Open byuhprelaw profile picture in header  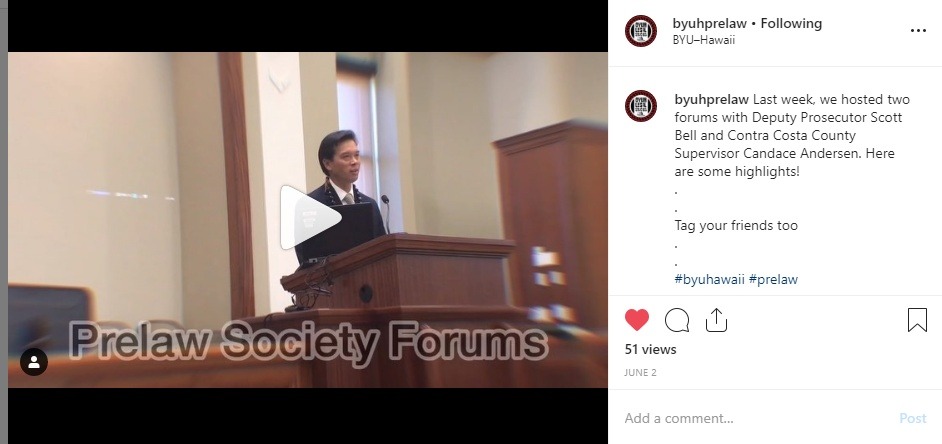pyautogui.click(x=640, y=31)
